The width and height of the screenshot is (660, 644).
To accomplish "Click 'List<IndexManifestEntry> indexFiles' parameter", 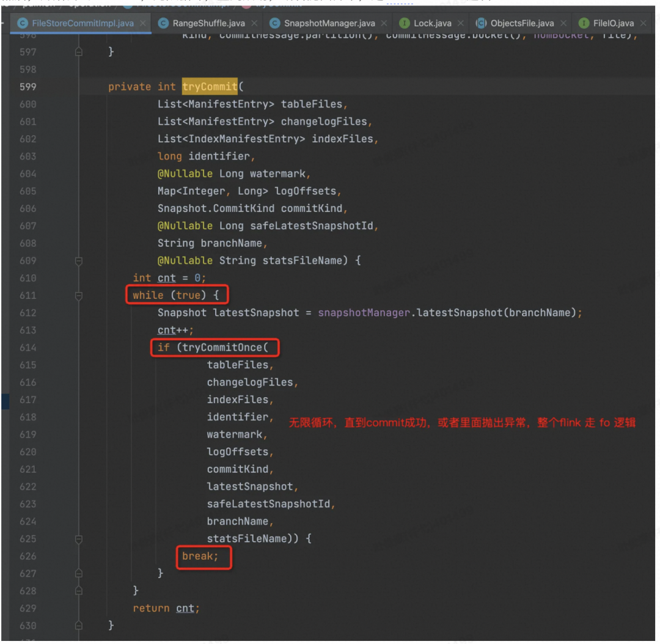I will (265, 139).
